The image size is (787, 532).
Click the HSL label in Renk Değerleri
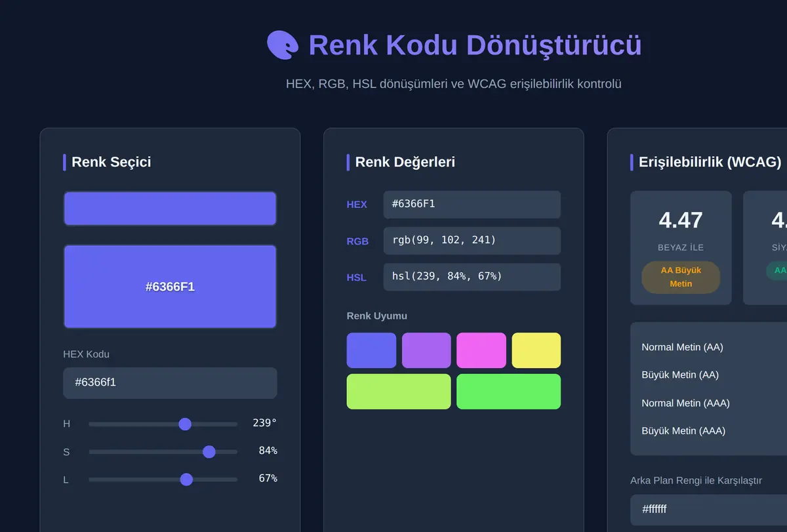click(357, 277)
